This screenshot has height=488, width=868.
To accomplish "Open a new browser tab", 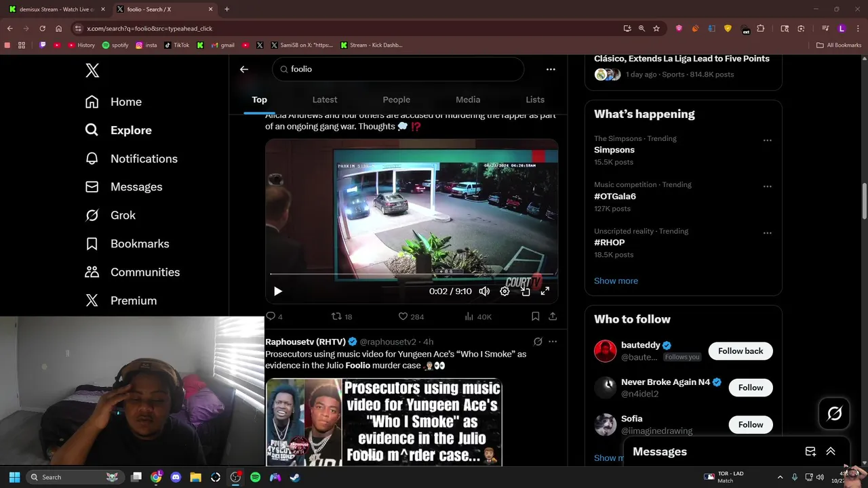I will (227, 9).
